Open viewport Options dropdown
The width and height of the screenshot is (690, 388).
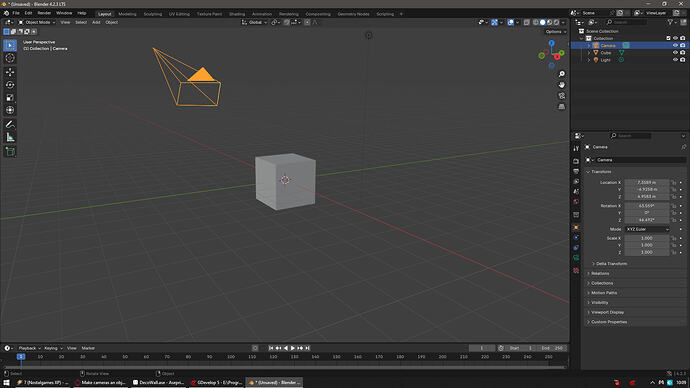[x=555, y=32]
